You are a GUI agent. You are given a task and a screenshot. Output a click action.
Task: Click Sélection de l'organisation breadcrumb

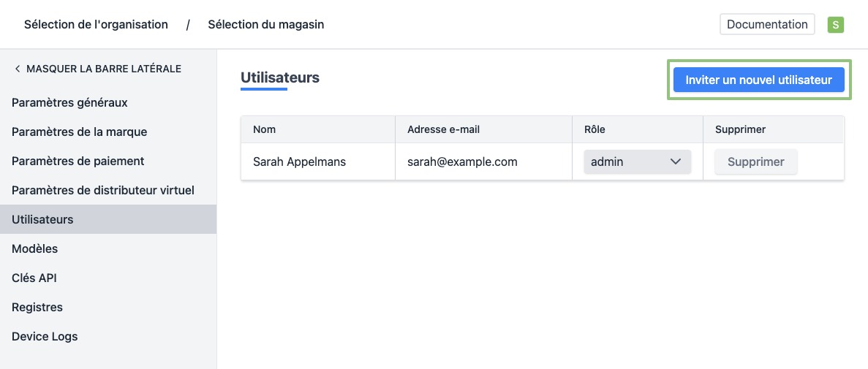(x=96, y=25)
